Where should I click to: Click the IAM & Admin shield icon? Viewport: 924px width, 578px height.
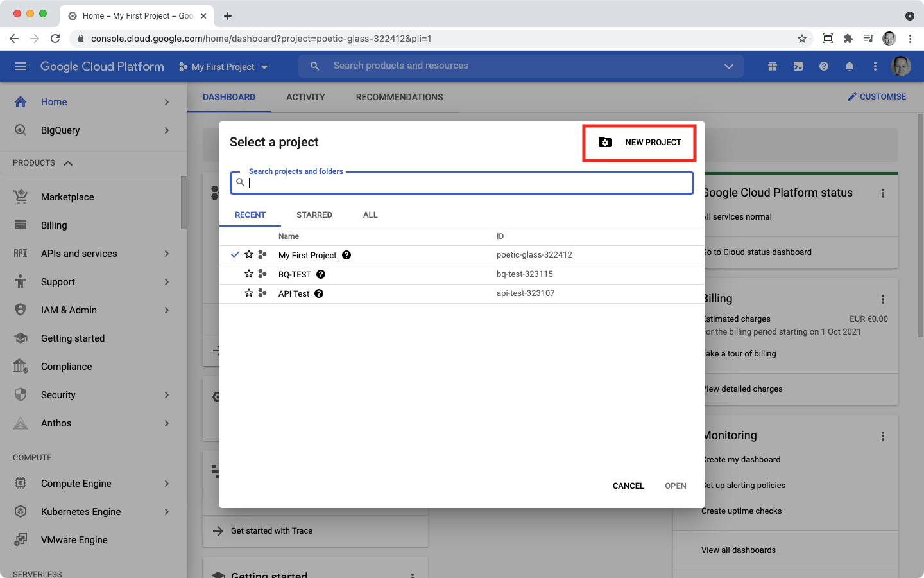tap(21, 310)
